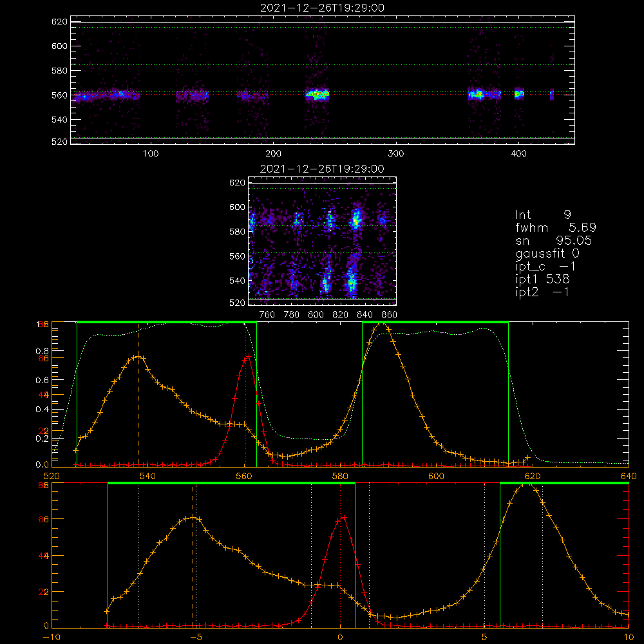Click the long green bar atop the bottom plot's left region

(x=231, y=484)
